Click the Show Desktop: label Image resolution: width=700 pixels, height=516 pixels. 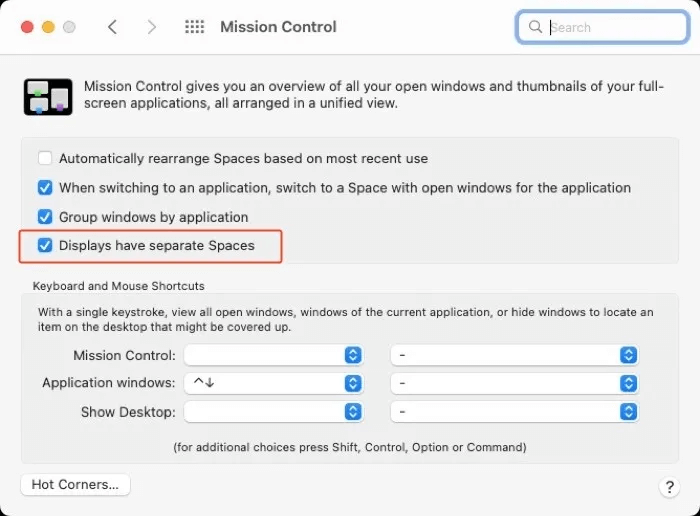pos(128,412)
